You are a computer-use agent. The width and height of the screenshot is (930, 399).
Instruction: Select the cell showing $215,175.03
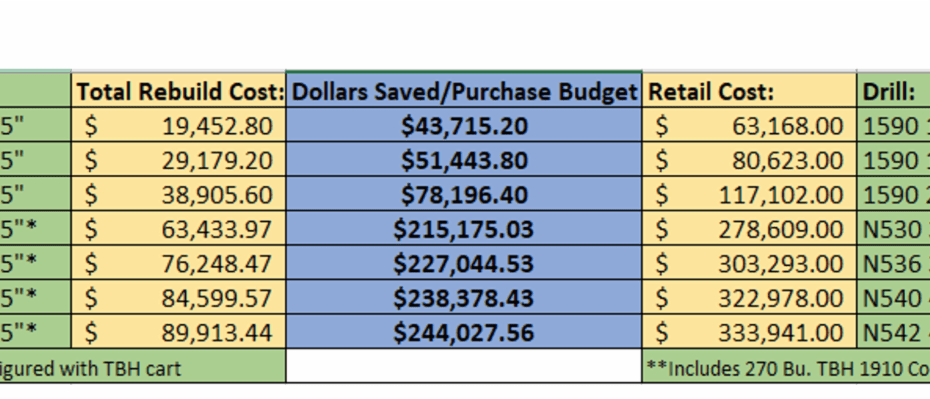(x=464, y=228)
